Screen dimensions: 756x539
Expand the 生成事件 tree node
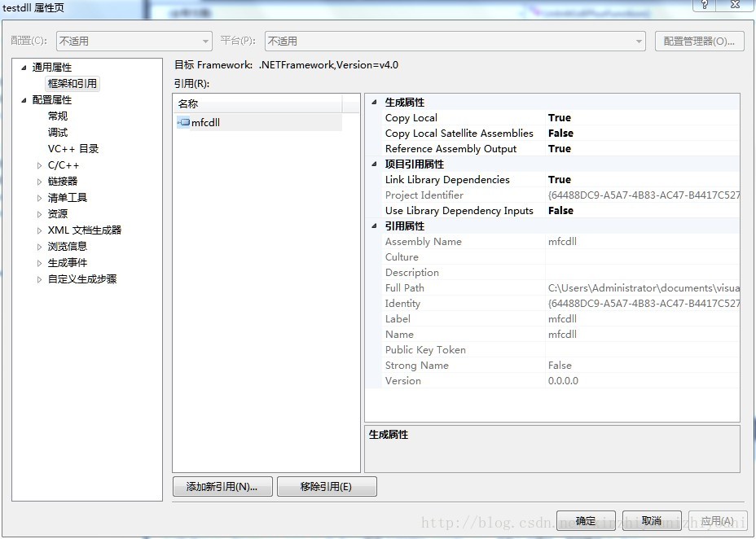coord(40,263)
